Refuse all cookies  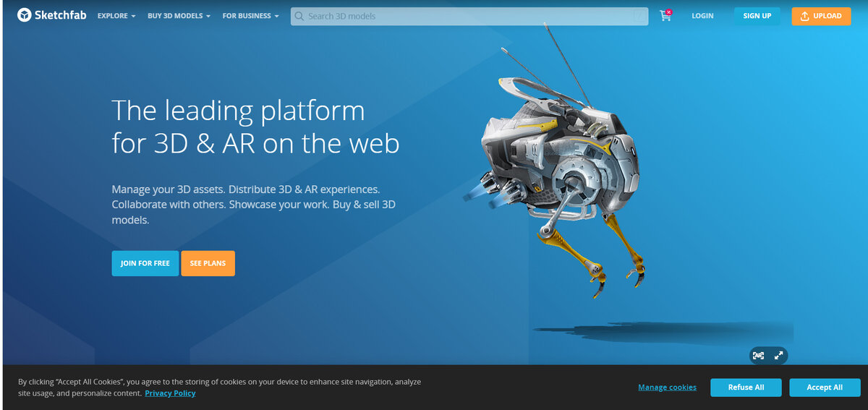(746, 388)
